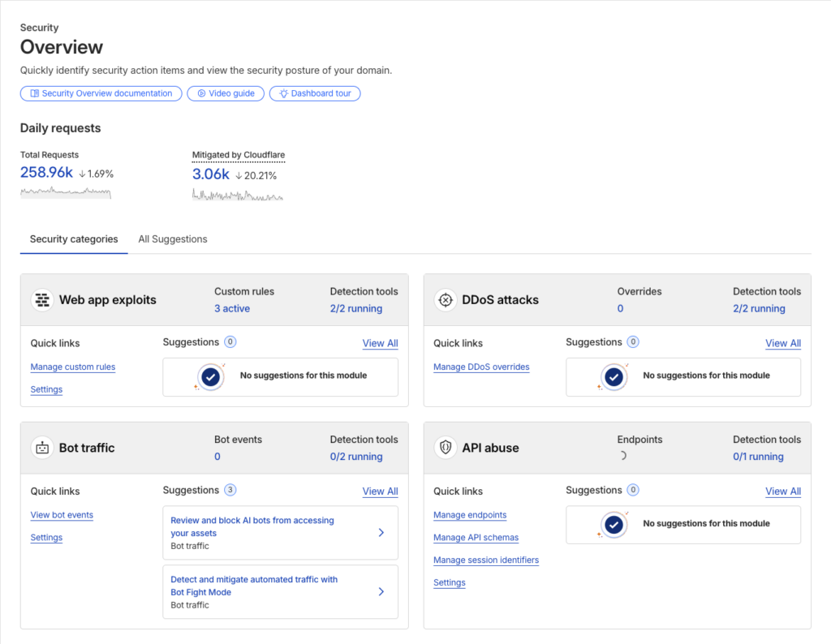
Task: Open the 3 active custom rules link
Action: [x=232, y=308]
